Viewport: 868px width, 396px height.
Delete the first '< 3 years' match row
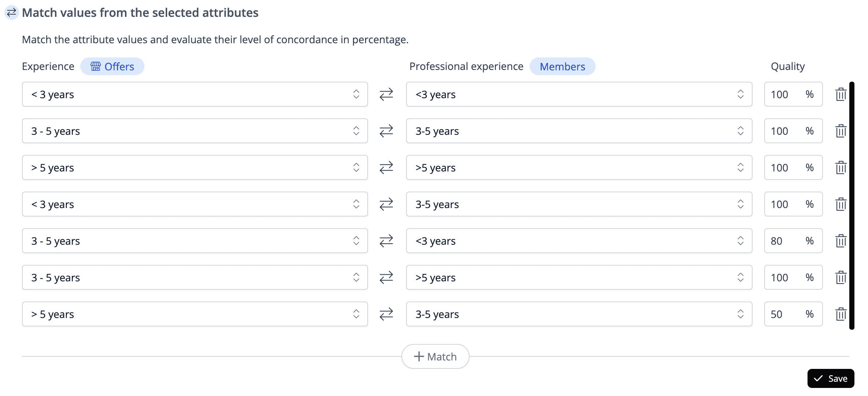click(841, 95)
